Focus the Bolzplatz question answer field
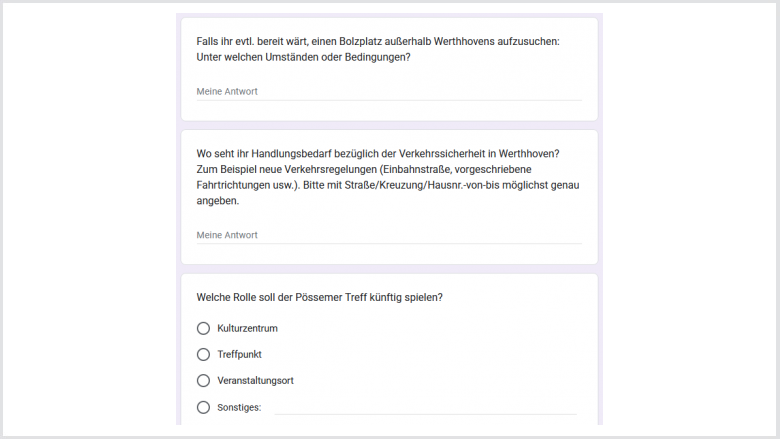Image resolution: width=780 pixels, height=439 pixels. pyautogui.click(x=389, y=91)
